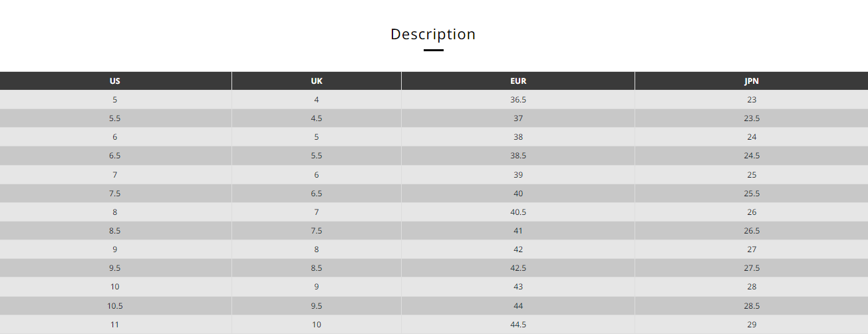The width and height of the screenshot is (868, 334).
Task: Click US size 10.5 cell
Action: click(x=115, y=306)
